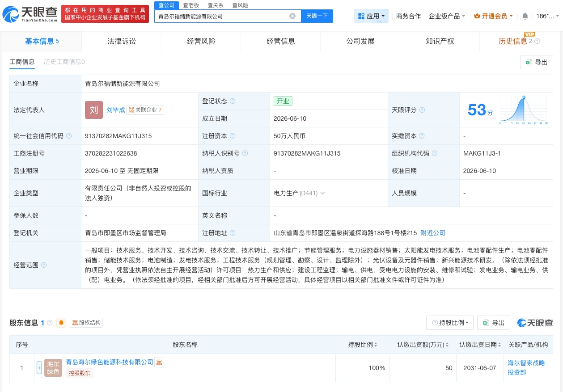Image resolution: width=563 pixels, height=392 pixels.
Task: Click 商务合作 link
Action: coord(408,16)
